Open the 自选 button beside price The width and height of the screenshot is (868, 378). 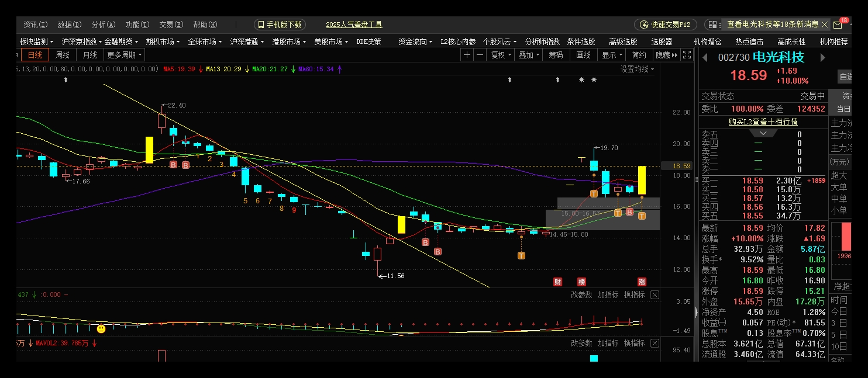tap(846, 77)
